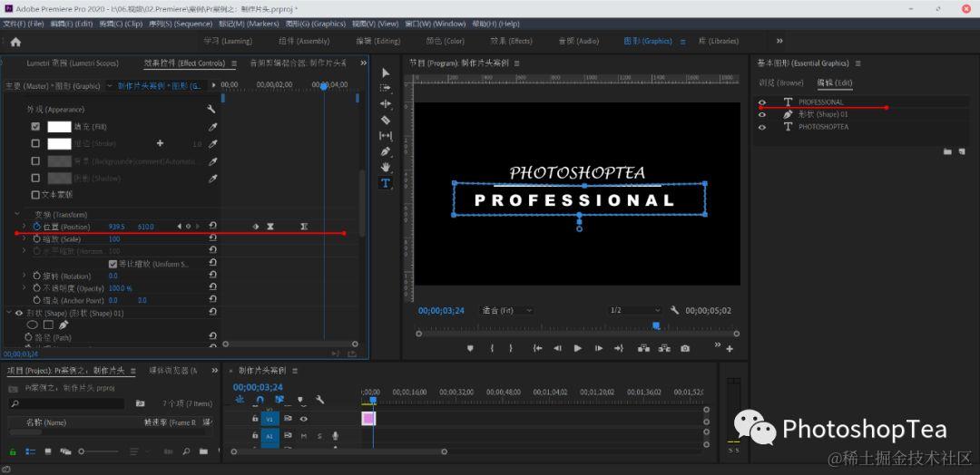Add another stroke with the plus icon
This screenshot has height=475, width=980.
pos(160,143)
